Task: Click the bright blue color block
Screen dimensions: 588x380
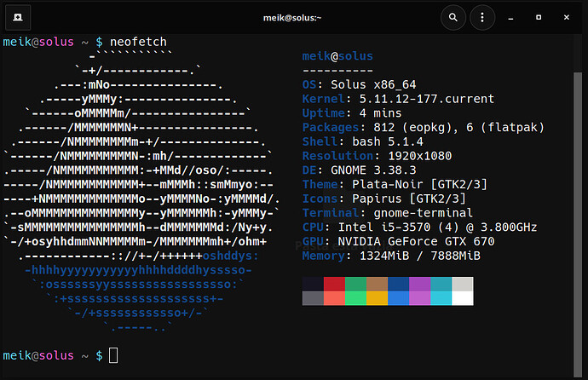Action: coord(398,298)
